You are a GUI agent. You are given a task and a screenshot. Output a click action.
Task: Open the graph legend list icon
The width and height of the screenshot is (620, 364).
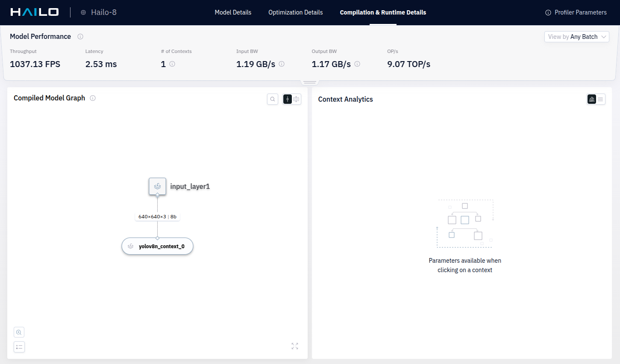click(19, 347)
